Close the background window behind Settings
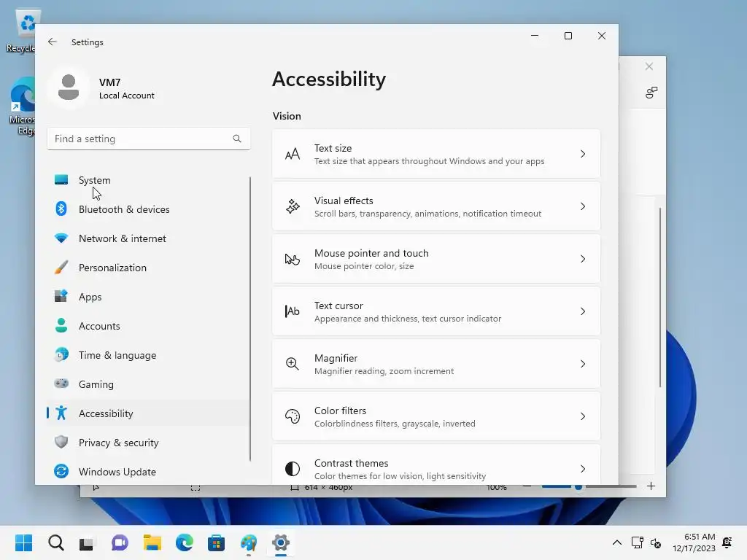The height and width of the screenshot is (560, 747). pos(649,66)
